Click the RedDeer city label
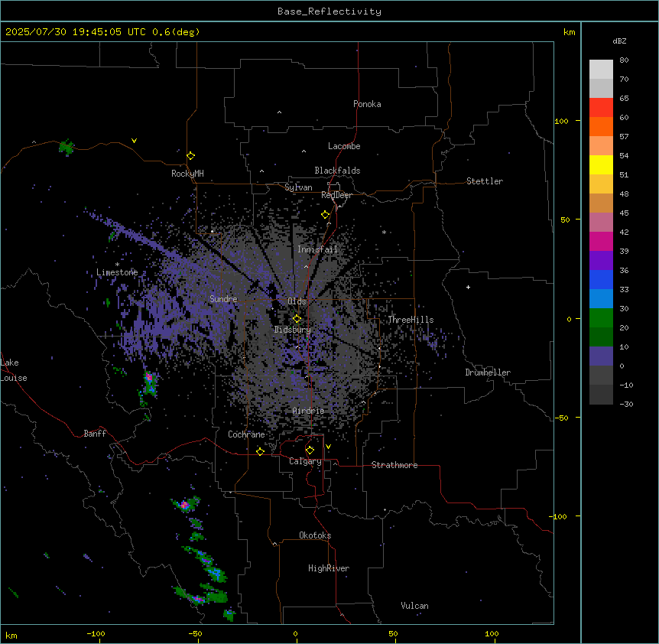This screenshot has height=644, width=659. 336,195
